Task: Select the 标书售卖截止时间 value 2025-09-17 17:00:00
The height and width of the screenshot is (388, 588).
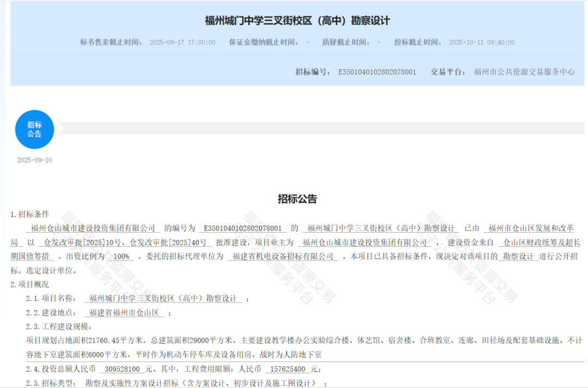Action: click(x=182, y=43)
